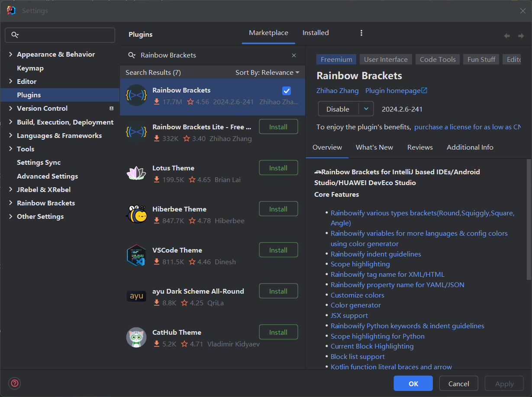Screen dimensions: 532x397
Task: Switch to the Installed tab
Action: point(316,33)
